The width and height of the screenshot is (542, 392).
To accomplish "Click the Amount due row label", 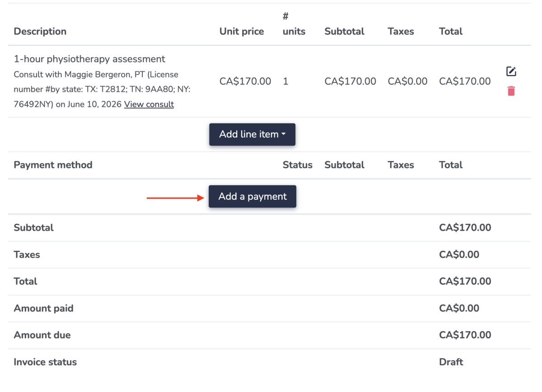I will (42, 335).
